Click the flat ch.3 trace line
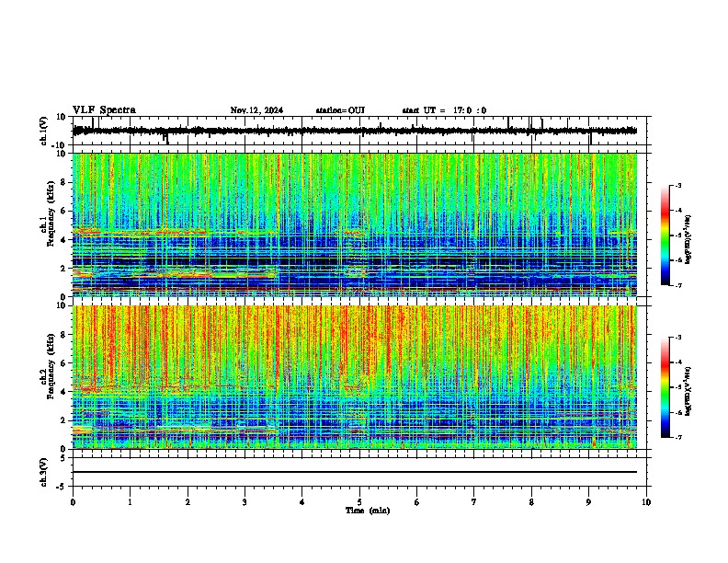The height and width of the screenshot is (563, 728). pyautogui.click(x=355, y=472)
